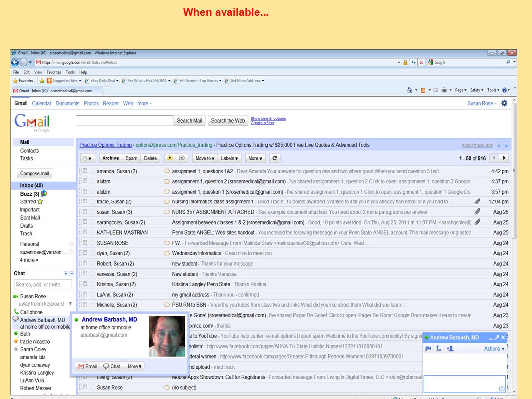The height and width of the screenshot is (399, 532).
Task: Click Andrew Barbash profile photo thumbnail
Action: pos(167,336)
